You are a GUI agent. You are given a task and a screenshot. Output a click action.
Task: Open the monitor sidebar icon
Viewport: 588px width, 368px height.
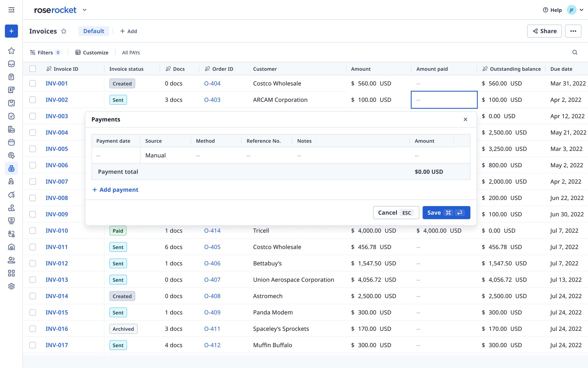(11, 221)
